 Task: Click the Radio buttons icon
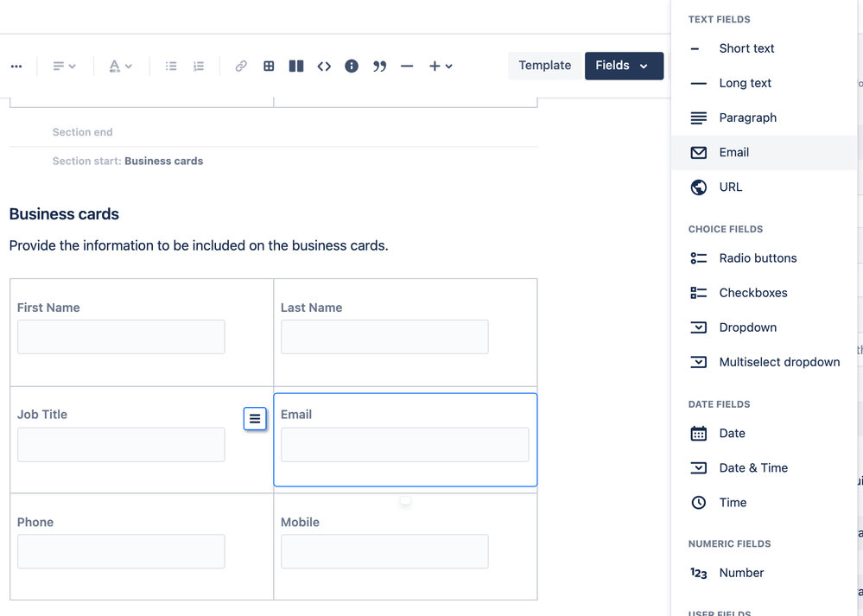[699, 258]
